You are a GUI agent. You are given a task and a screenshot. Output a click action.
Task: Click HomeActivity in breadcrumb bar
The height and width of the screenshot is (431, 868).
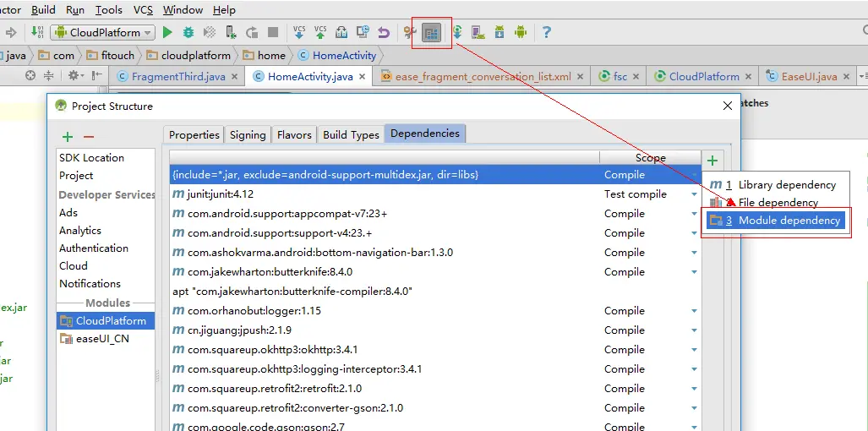click(338, 55)
